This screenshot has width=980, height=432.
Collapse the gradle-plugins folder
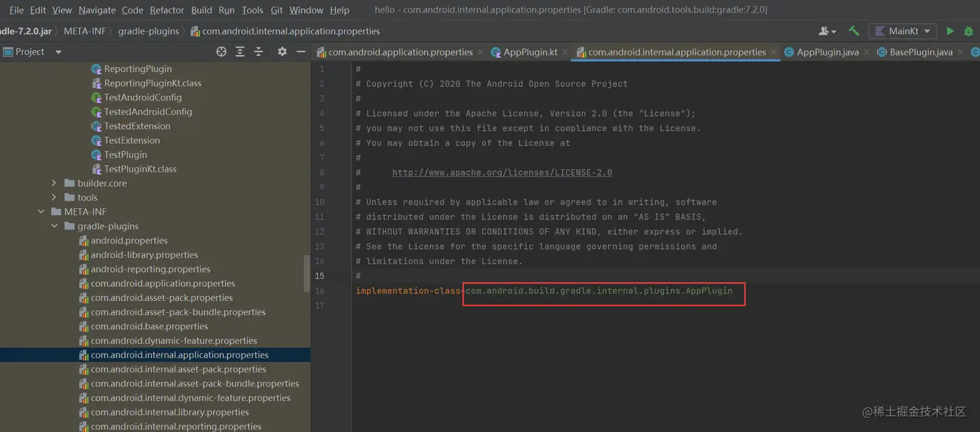[x=54, y=226]
